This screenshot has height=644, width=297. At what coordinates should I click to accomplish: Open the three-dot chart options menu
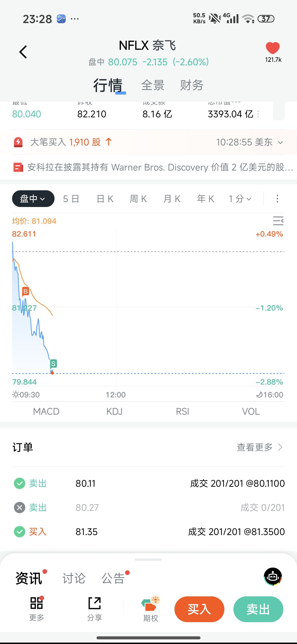tap(277, 199)
